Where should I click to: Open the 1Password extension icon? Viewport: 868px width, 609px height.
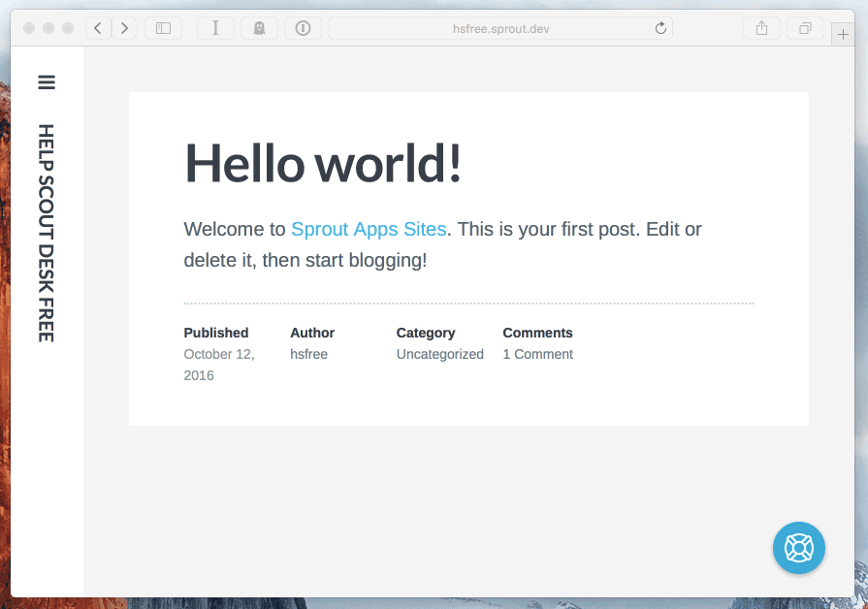[x=303, y=28]
